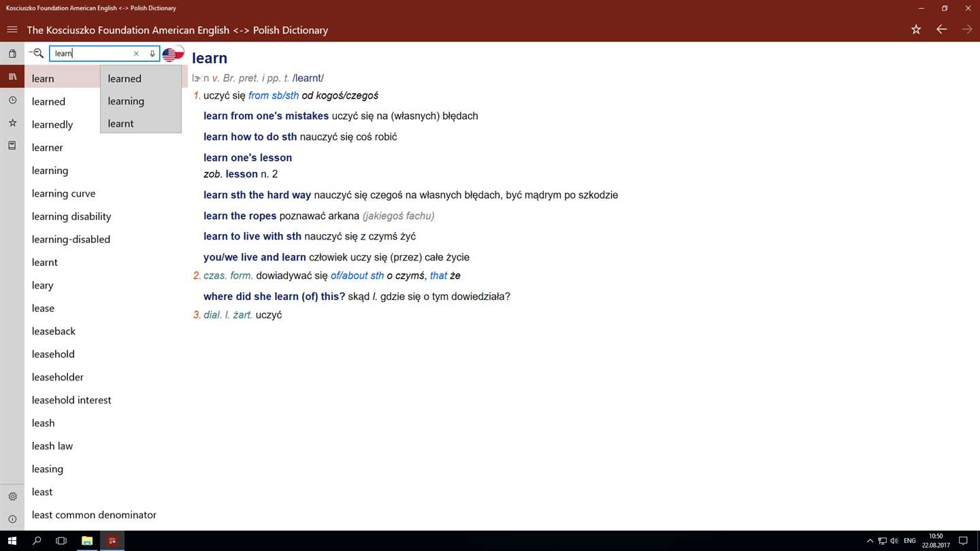Select 'leaseholder' in the word list
Screen dimensions: 980x551
click(105, 377)
